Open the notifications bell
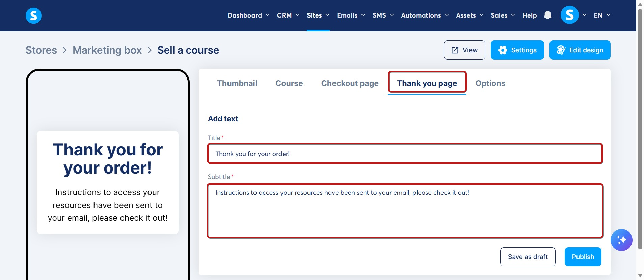 (547, 15)
